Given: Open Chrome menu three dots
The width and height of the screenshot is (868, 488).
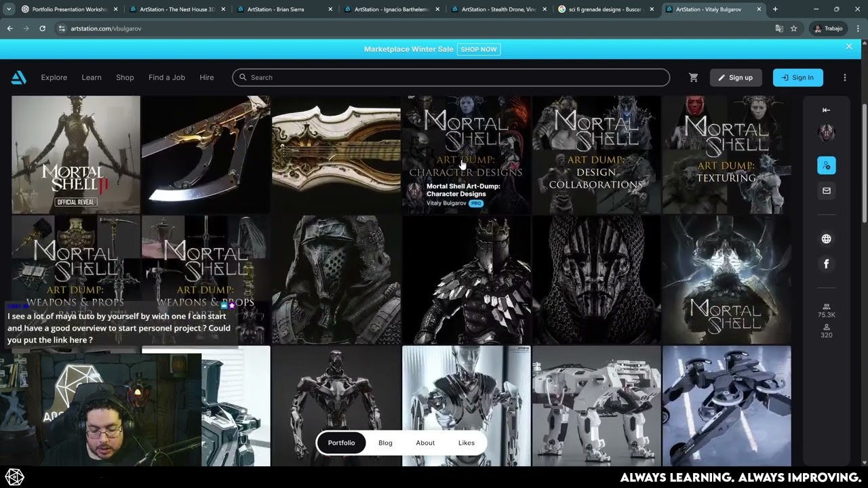Looking at the screenshot, I should [x=858, y=28].
